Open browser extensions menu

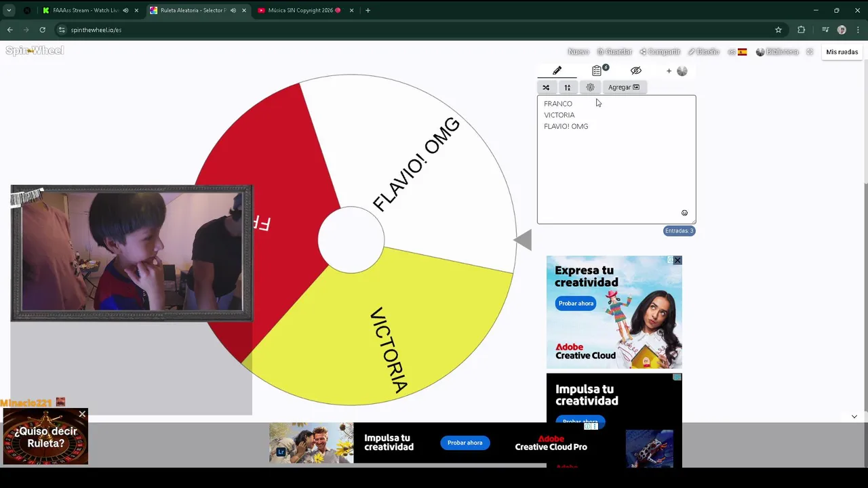pos(801,30)
